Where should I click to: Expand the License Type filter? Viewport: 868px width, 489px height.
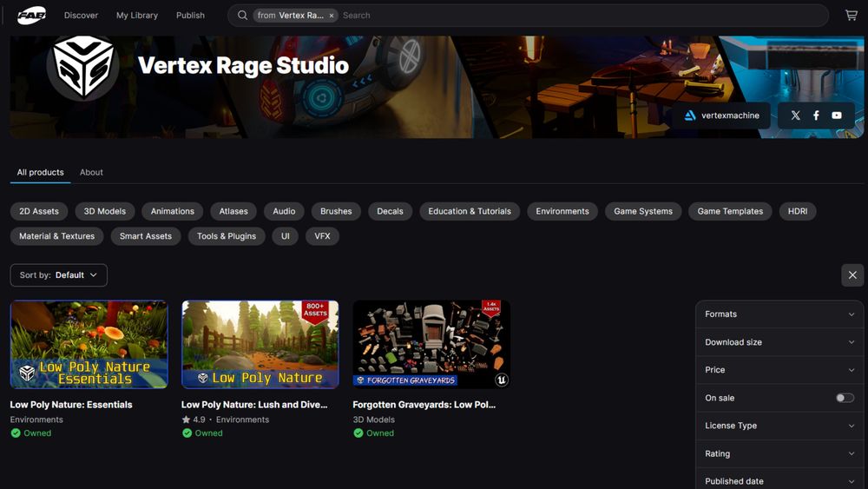click(779, 426)
